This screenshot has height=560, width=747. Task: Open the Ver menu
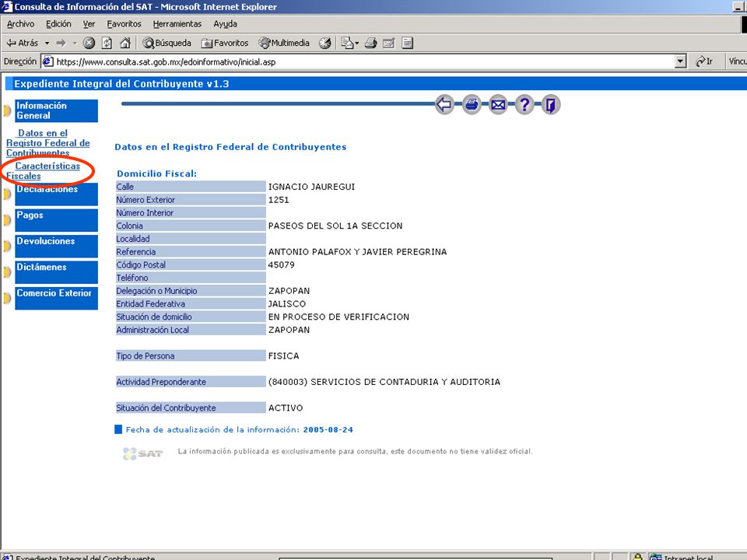point(89,24)
